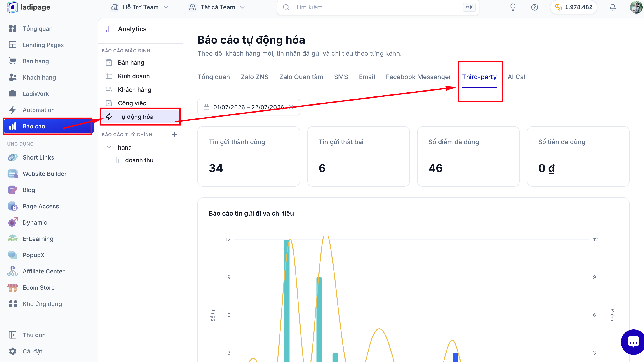Click the help question mark icon

[534, 7]
